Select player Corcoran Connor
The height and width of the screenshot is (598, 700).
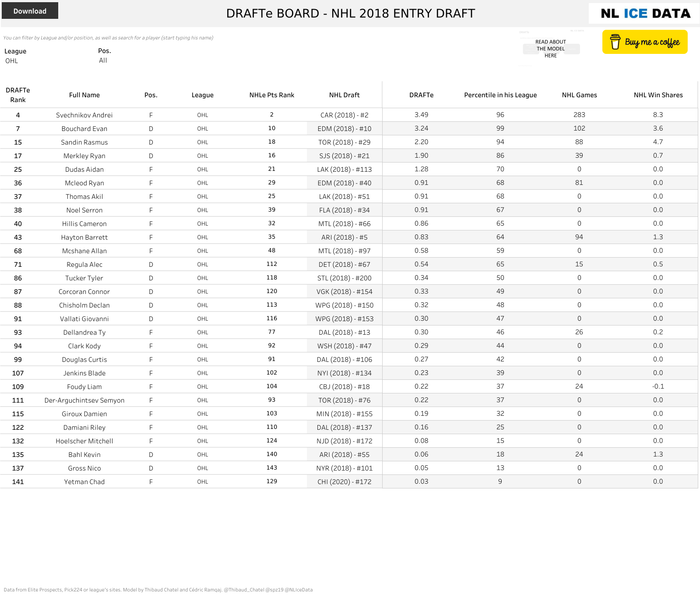[84, 292]
